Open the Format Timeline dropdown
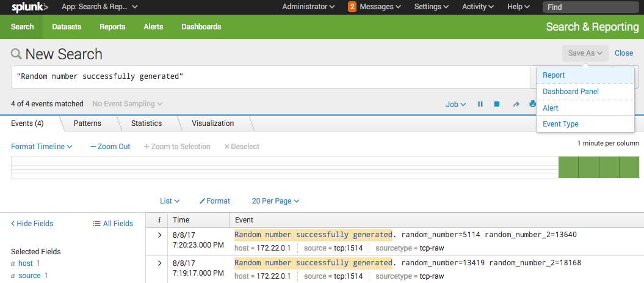 point(42,147)
